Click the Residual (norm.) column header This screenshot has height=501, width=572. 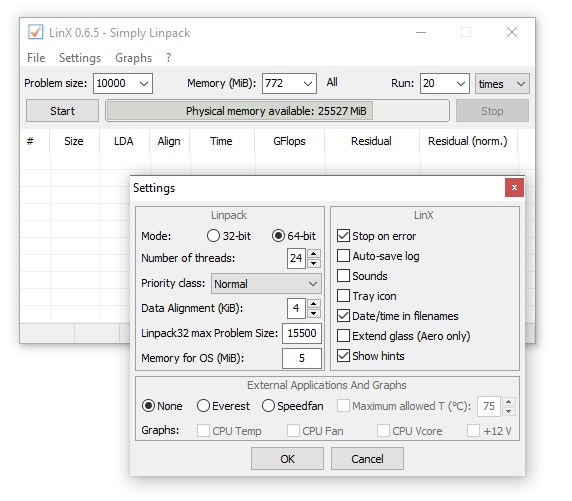[468, 141]
